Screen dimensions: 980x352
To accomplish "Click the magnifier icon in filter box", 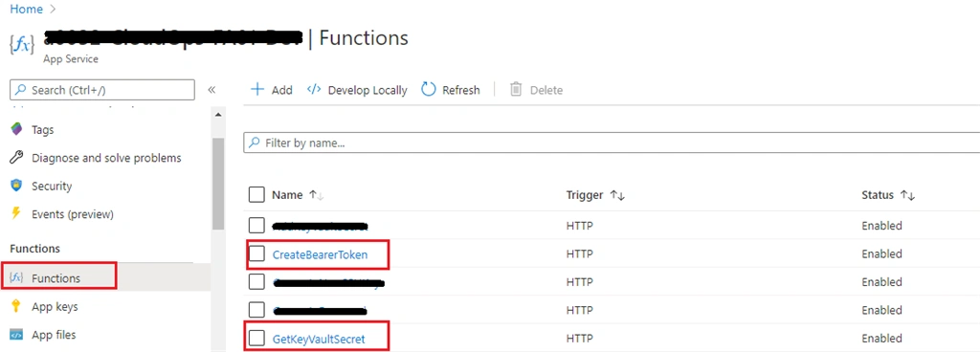I will click(255, 143).
